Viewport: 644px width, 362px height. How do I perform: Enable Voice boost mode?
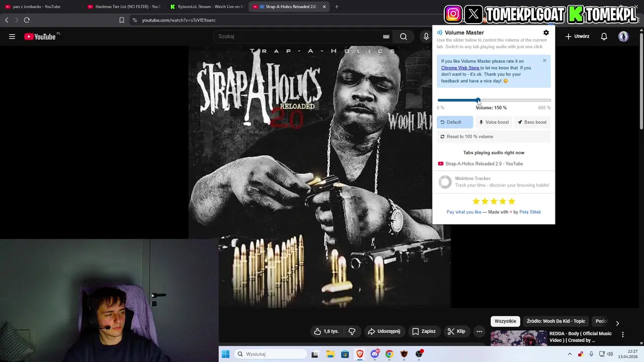tap(494, 122)
